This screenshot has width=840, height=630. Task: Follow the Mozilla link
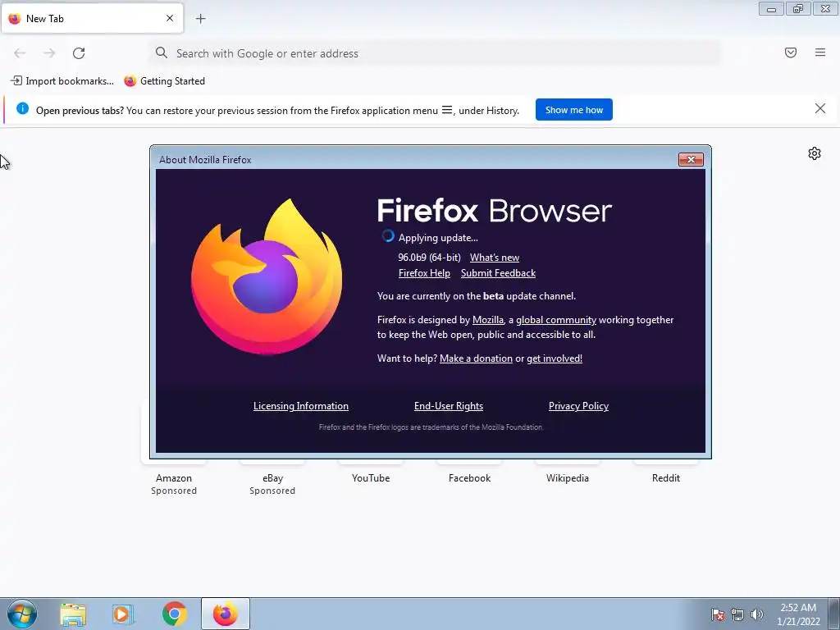487,320
